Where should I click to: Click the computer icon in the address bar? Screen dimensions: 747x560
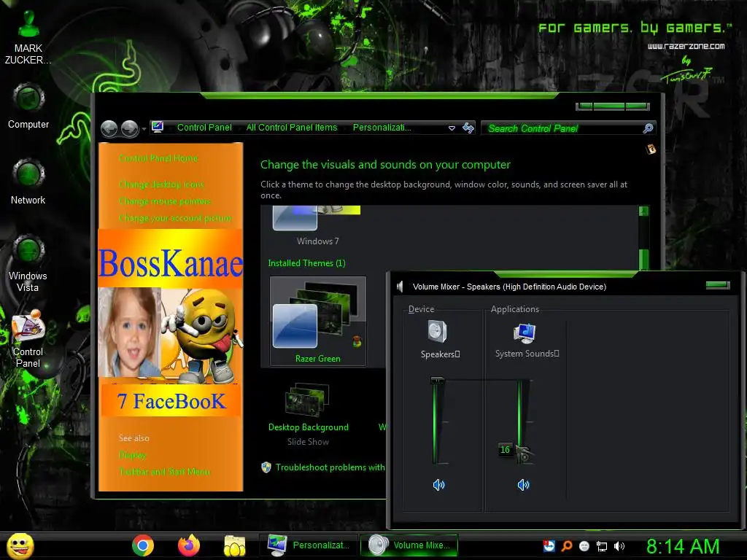pyautogui.click(x=158, y=127)
